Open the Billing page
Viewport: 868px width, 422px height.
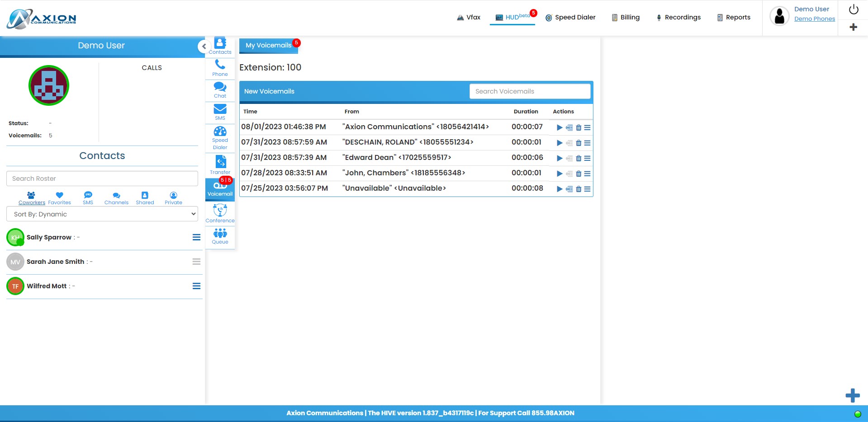coord(626,18)
